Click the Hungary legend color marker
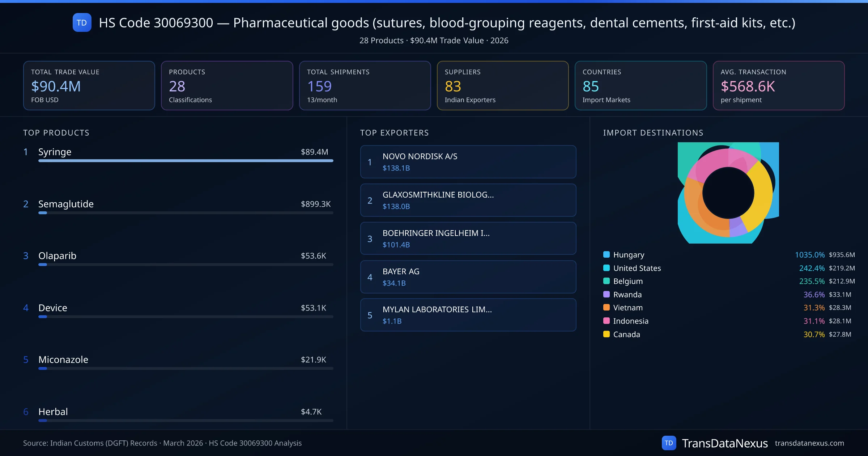This screenshot has width=868, height=456. pyautogui.click(x=606, y=254)
